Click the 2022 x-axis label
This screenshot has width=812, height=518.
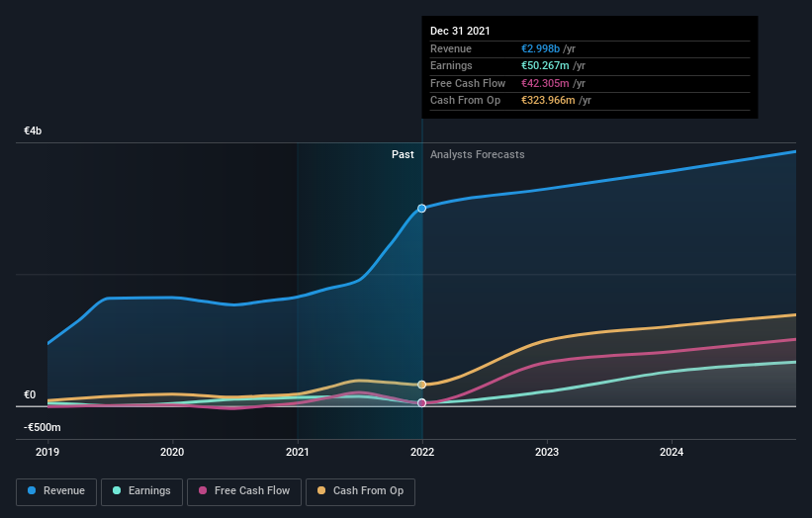[422, 453]
